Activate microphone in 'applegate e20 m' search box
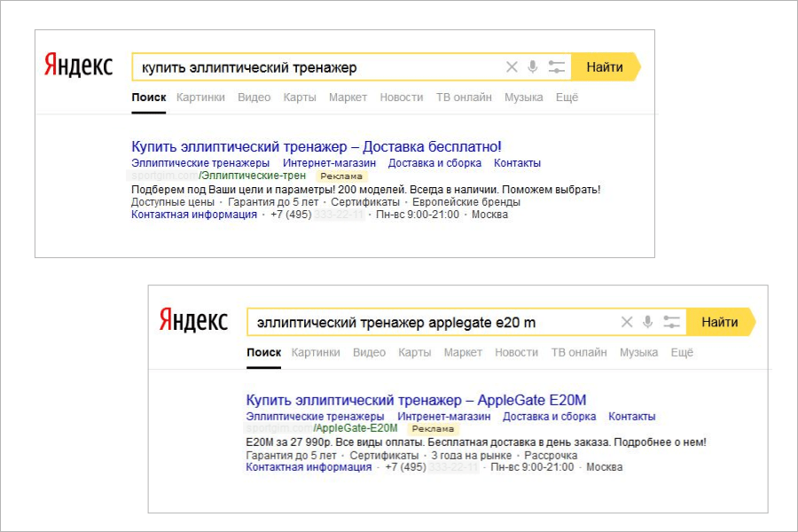The height and width of the screenshot is (532, 798). [648, 322]
